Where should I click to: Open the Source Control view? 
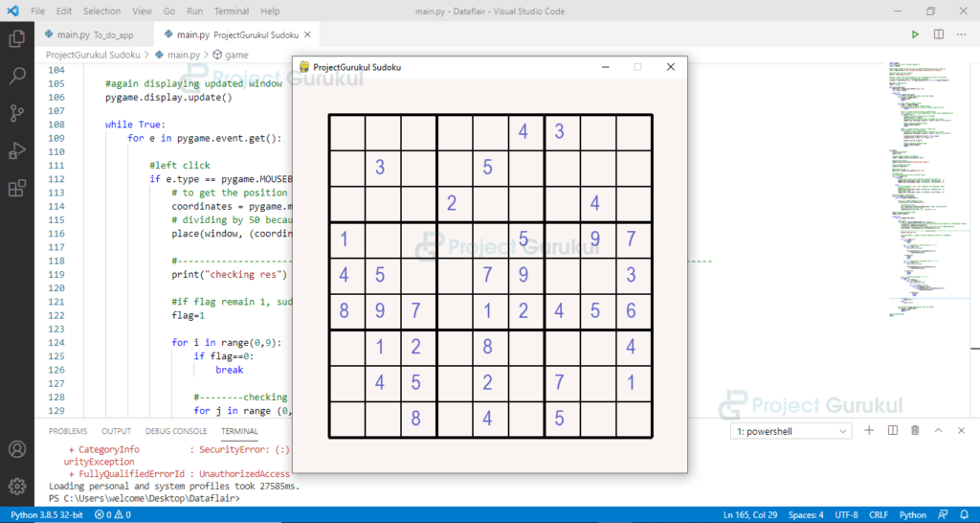pos(17,113)
